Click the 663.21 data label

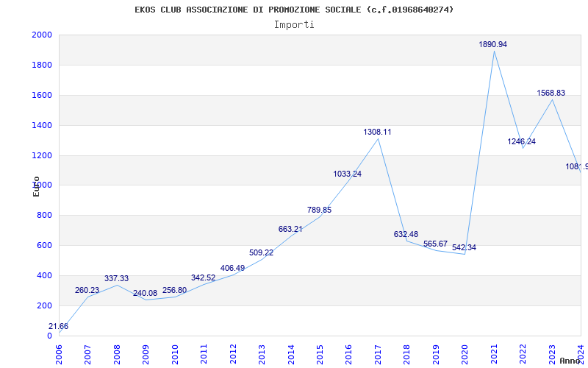(290, 229)
